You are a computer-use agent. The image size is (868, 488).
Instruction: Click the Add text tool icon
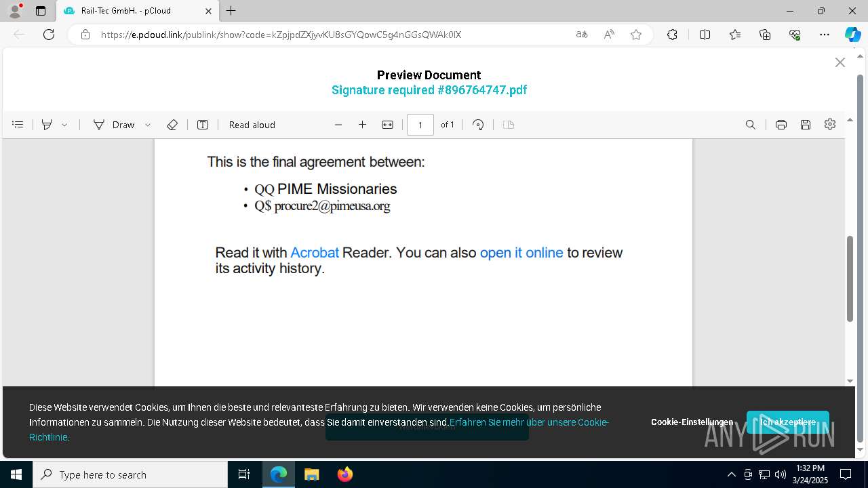point(203,125)
